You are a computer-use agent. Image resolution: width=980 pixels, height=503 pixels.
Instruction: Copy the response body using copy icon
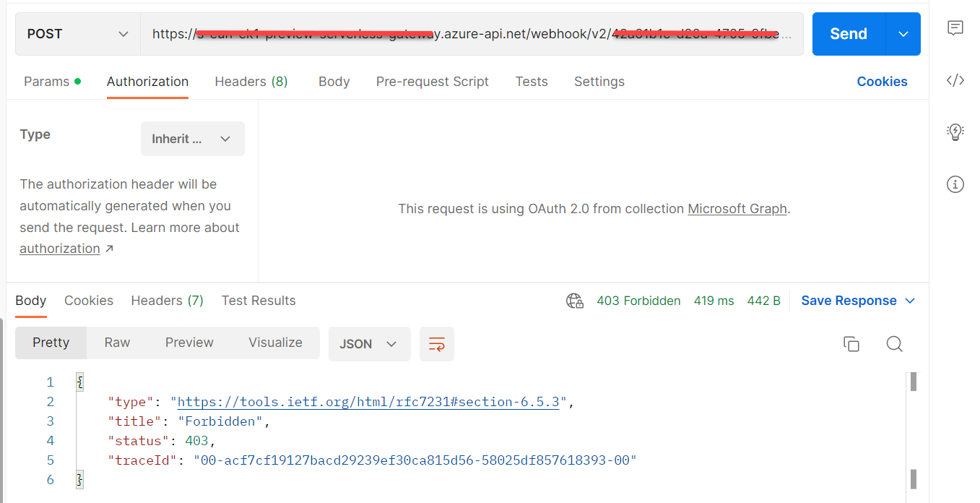click(851, 344)
